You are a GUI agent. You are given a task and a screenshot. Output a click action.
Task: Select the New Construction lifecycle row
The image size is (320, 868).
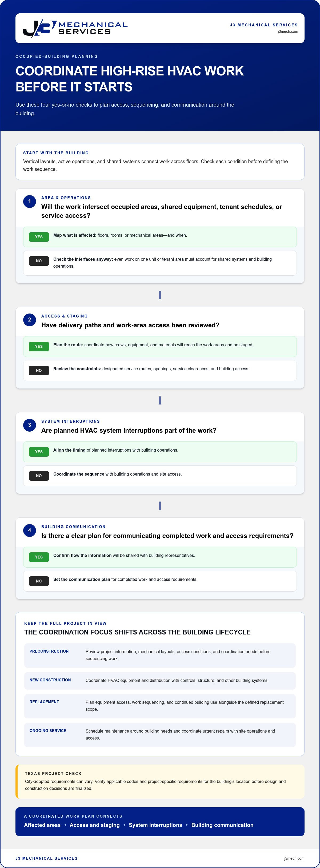click(x=160, y=681)
